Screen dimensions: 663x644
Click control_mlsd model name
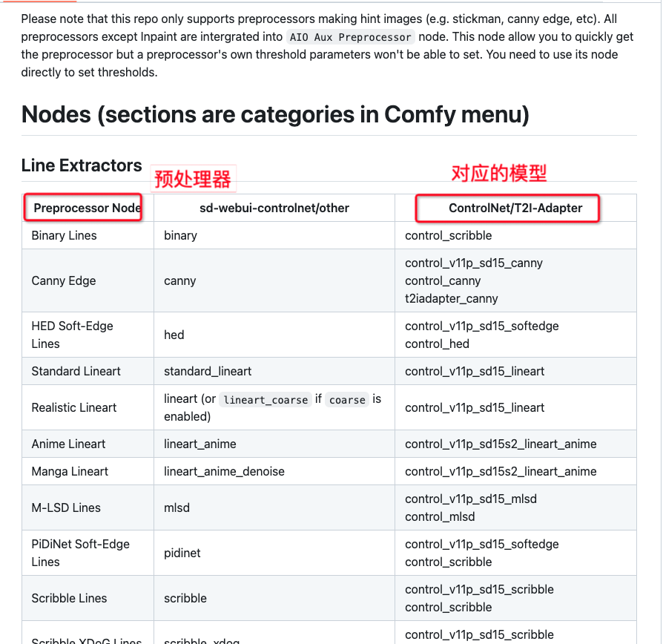tap(440, 516)
